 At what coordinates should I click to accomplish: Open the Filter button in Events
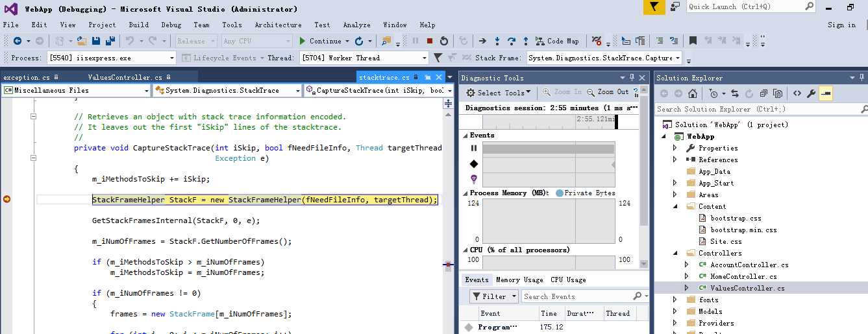pos(494,296)
